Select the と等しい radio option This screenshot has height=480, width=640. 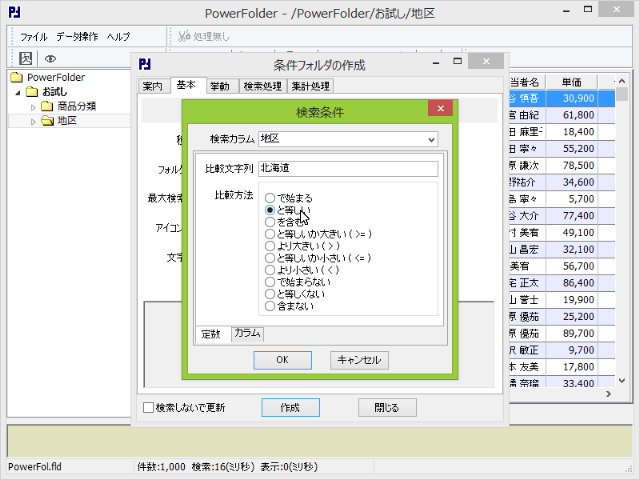click(x=270, y=210)
